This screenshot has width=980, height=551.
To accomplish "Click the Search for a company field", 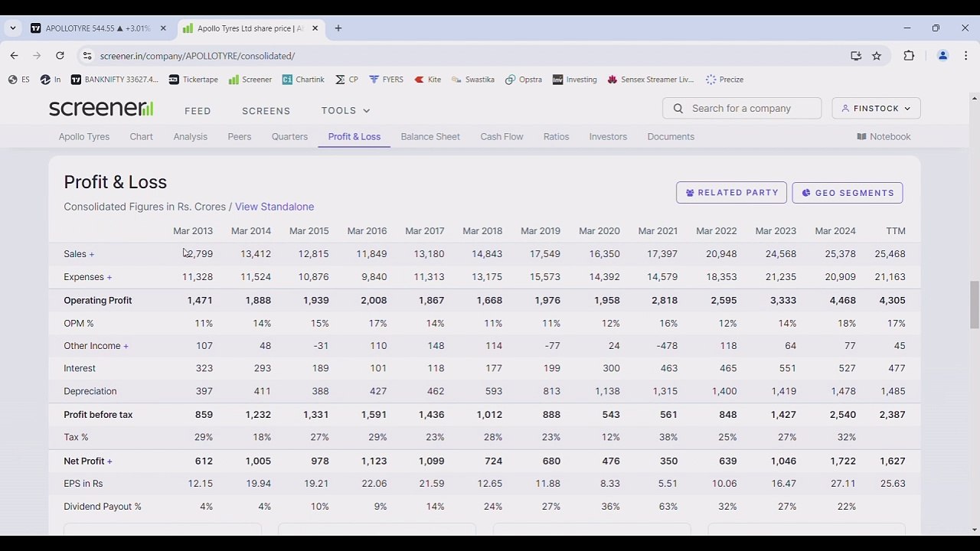I will tap(742, 109).
